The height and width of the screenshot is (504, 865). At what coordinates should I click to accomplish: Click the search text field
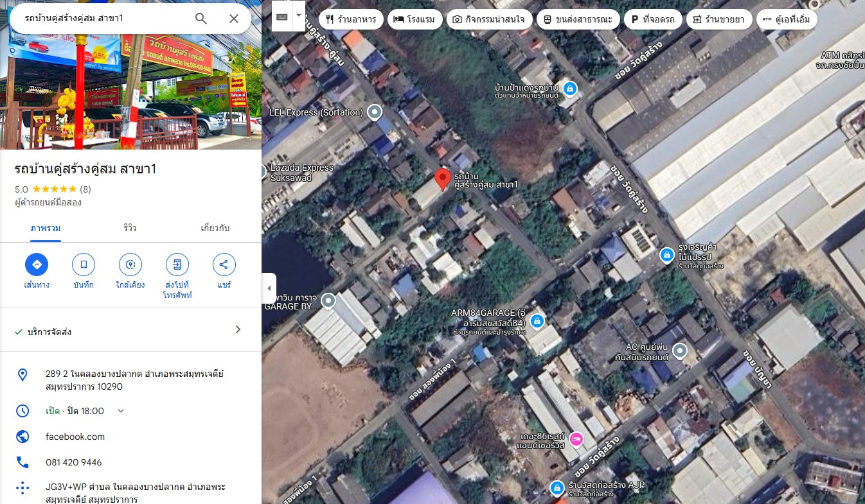click(103, 19)
